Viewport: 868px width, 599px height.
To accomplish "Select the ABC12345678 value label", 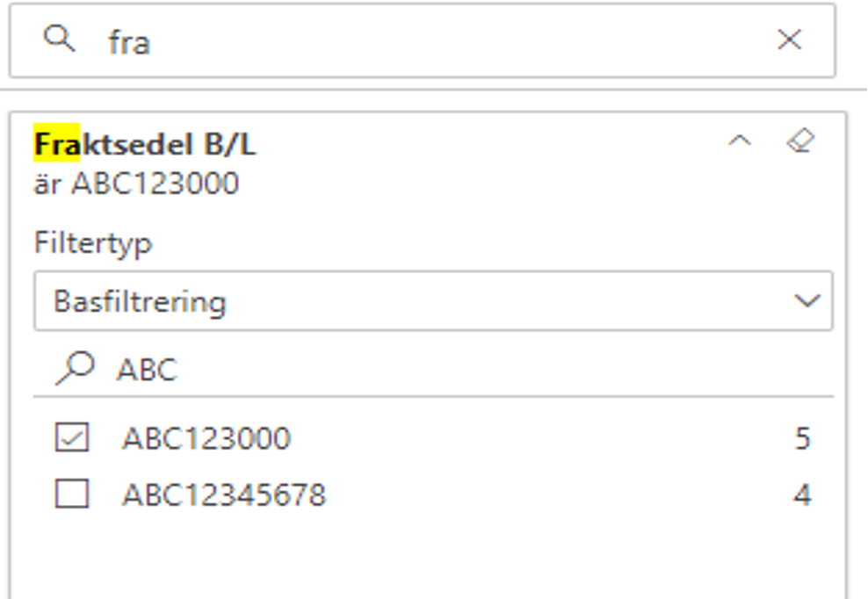I will (224, 494).
